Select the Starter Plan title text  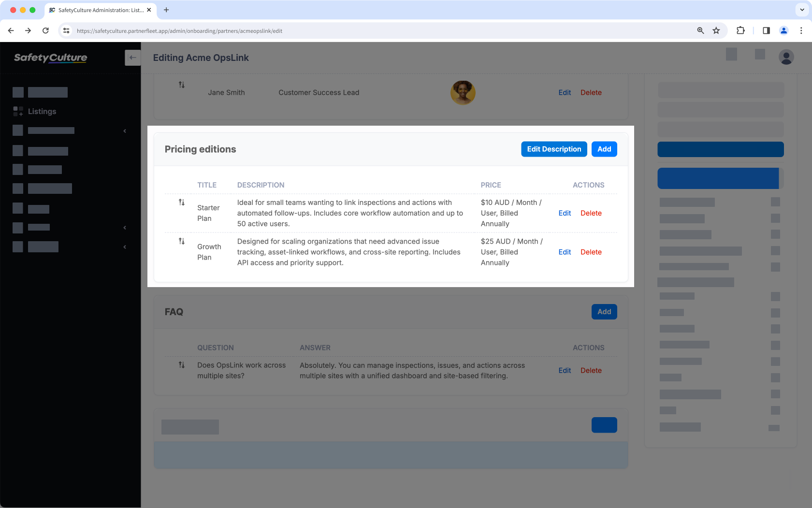(x=208, y=213)
